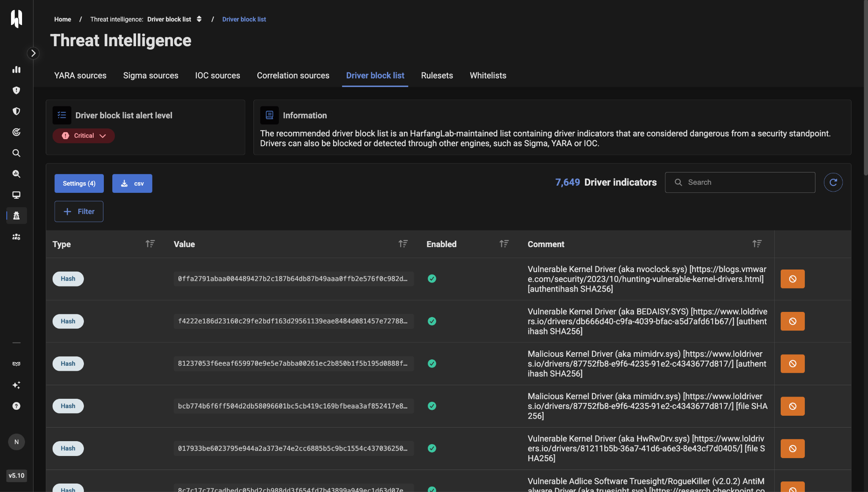Click hash value starting 0ffa2791abaa
Viewport: 868px width, 492px height.
pyautogui.click(x=293, y=279)
